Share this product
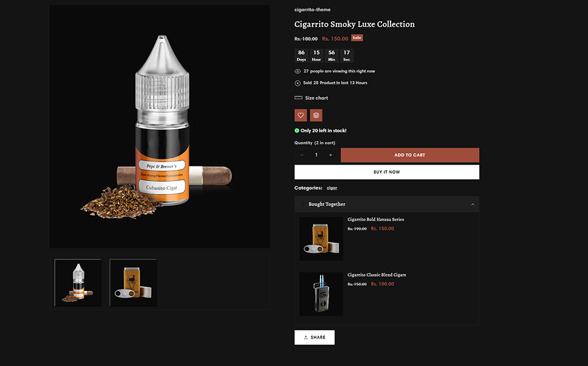 314,337
